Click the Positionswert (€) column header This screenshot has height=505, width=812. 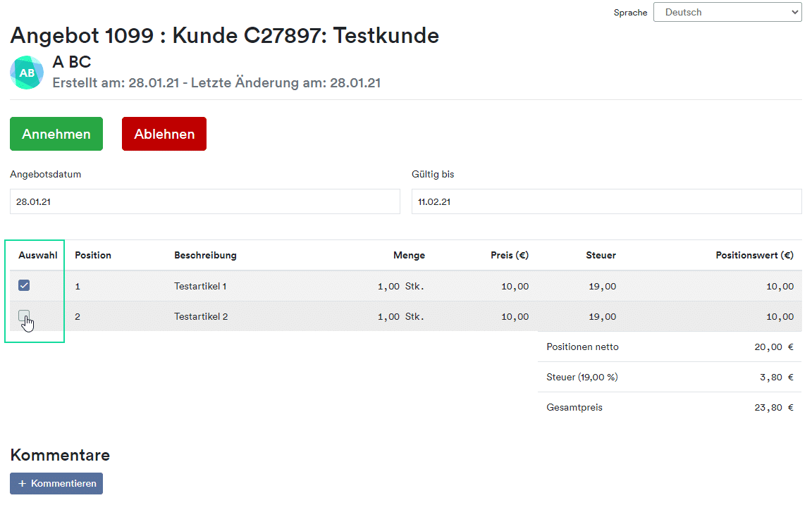pos(754,255)
